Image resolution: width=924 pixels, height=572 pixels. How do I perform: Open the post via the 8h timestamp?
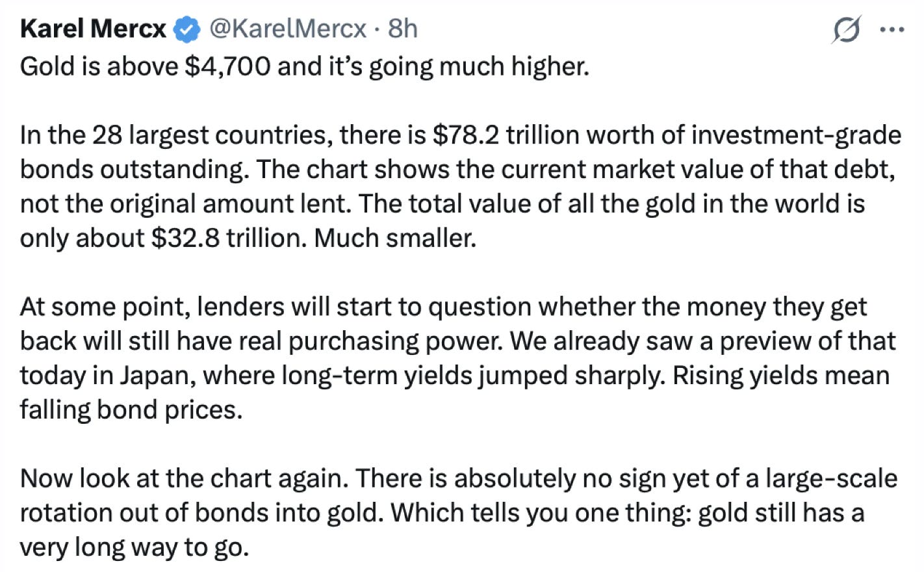click(x=402, y=29)
